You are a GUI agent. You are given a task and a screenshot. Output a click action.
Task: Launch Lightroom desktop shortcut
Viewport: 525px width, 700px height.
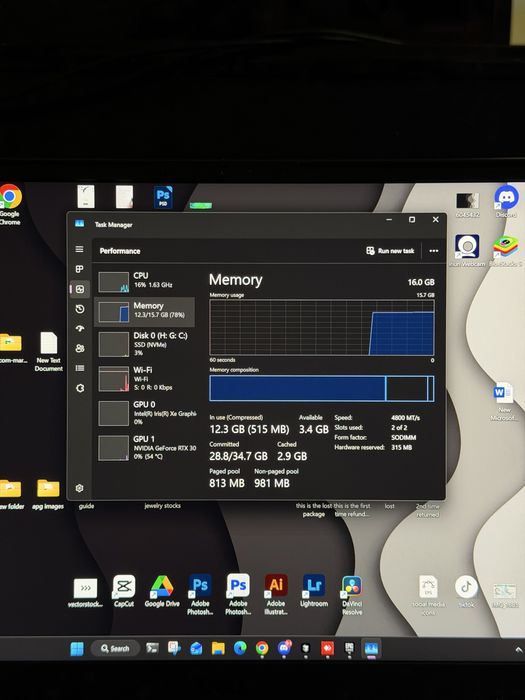(314, 591)
